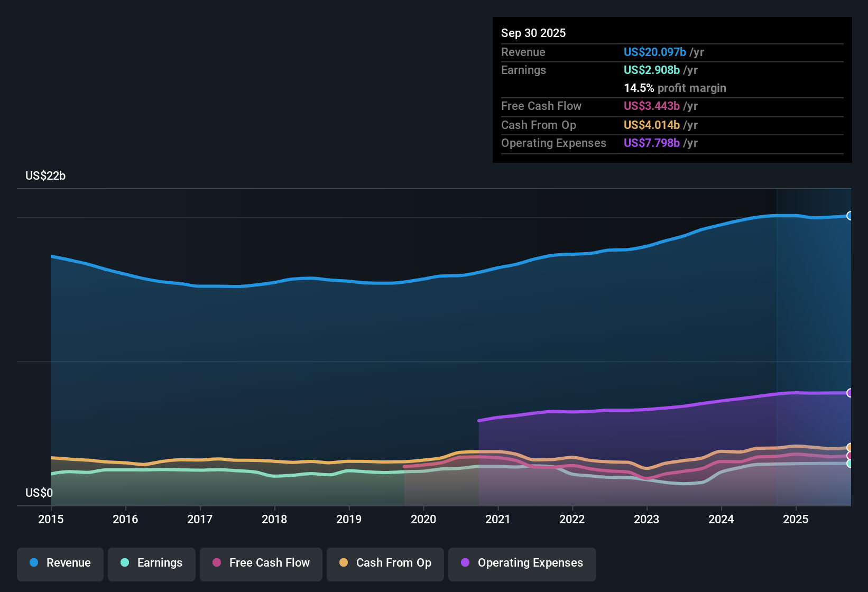Image resolution: width=868 pixels, height=592 pixels.
Task: Click the Operating Expenses legend button
Action: 522,563
